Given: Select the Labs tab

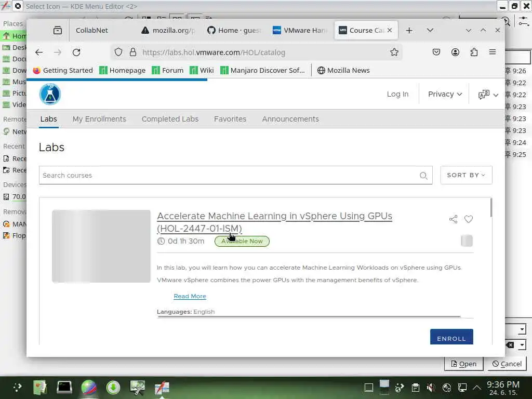Looking at the screenshot, I should (x=48, y=119).
